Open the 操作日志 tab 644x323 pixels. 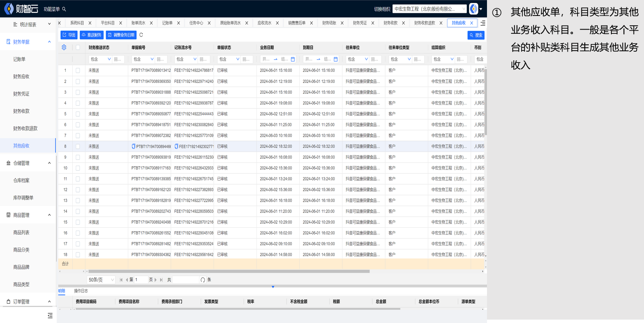click(x=81, y=291)
